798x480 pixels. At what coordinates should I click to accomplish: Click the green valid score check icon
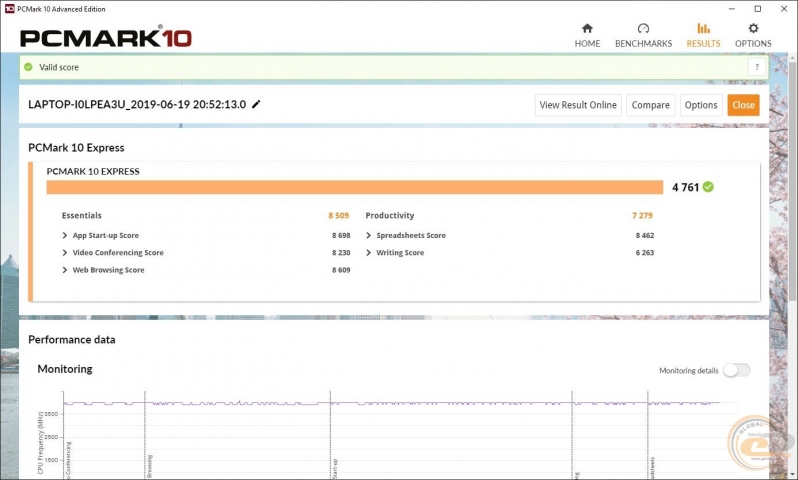pyautogui.click(x=28, y=67)
